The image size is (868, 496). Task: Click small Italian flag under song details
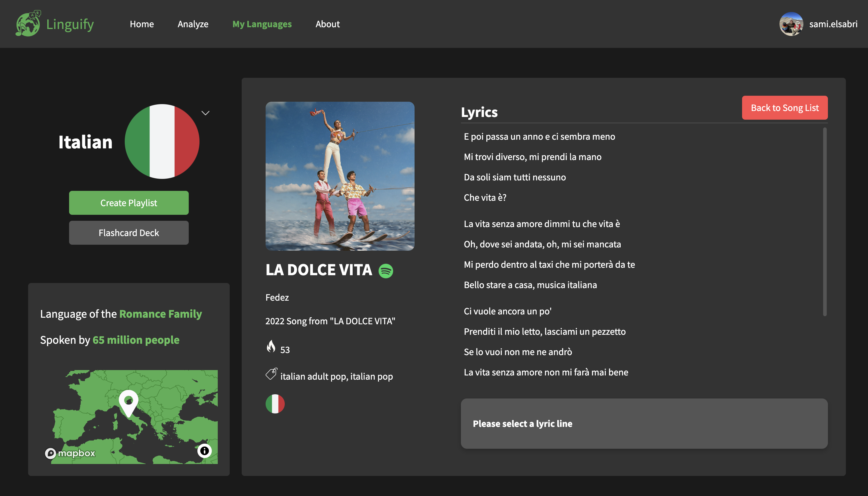tap(275, 404)
